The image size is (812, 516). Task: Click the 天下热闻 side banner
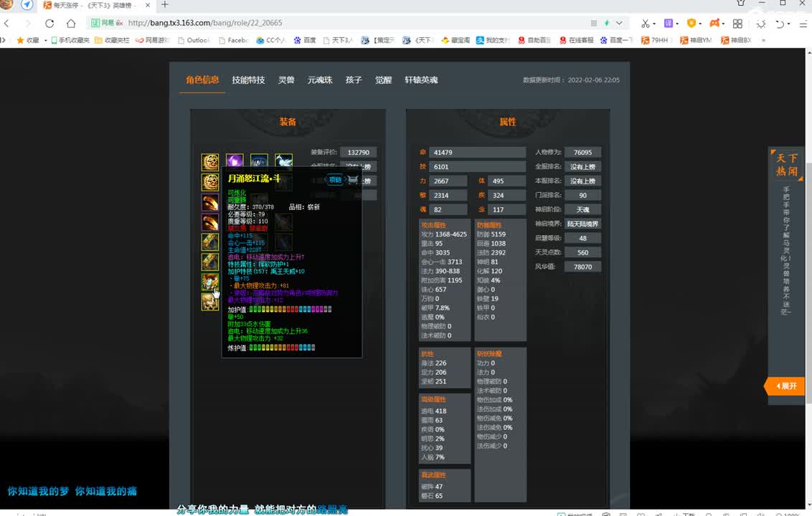[786, 165]
